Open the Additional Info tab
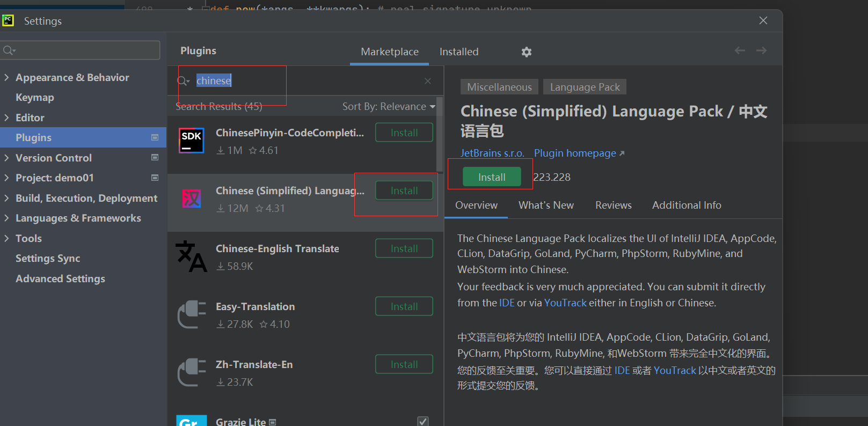 pyautogui.click(x=687, y=205)
